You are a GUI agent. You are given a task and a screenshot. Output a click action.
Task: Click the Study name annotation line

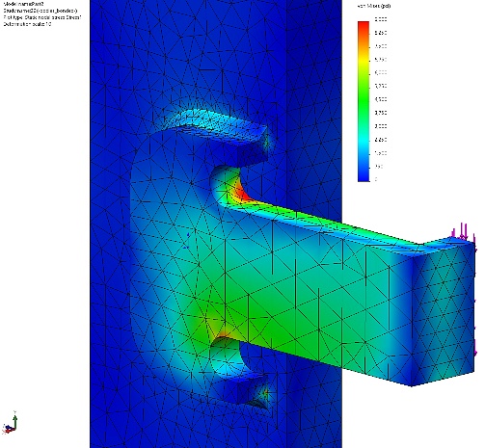point(40,11)
